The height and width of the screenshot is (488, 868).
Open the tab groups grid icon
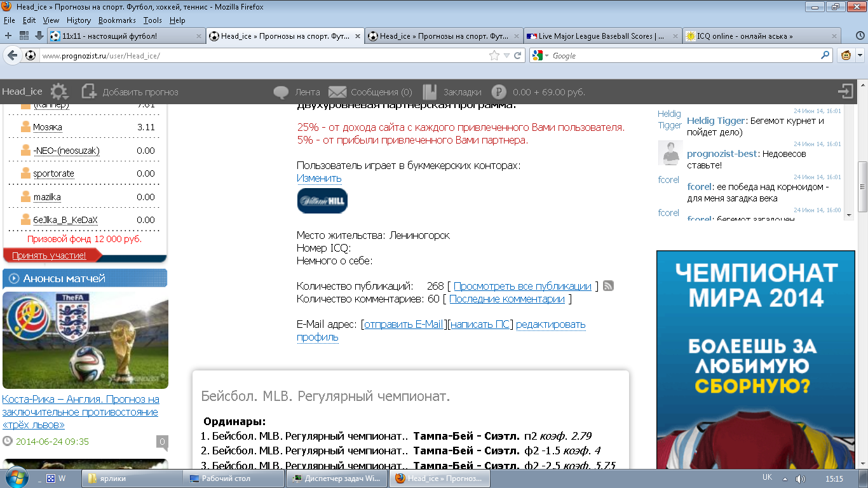click(24, 36)
